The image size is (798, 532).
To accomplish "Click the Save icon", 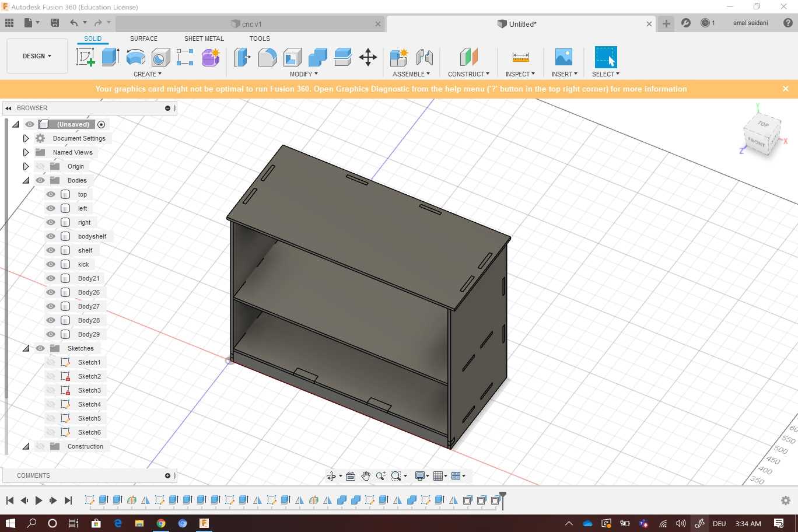I will tap(55, 23).
